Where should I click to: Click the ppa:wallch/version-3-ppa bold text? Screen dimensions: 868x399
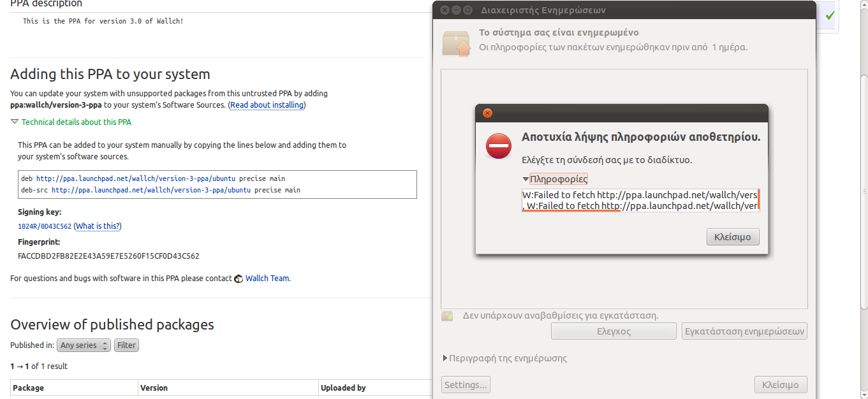point(56,105)
